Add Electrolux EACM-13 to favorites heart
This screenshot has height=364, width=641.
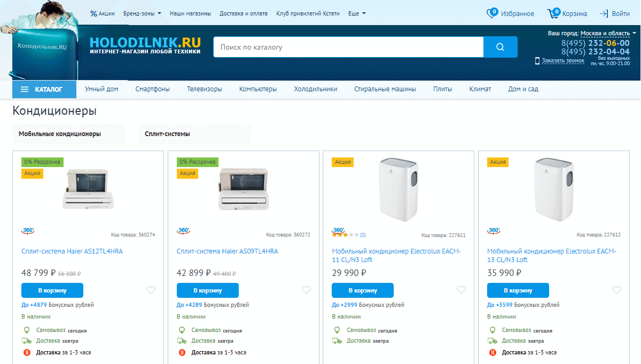[616, 290]
